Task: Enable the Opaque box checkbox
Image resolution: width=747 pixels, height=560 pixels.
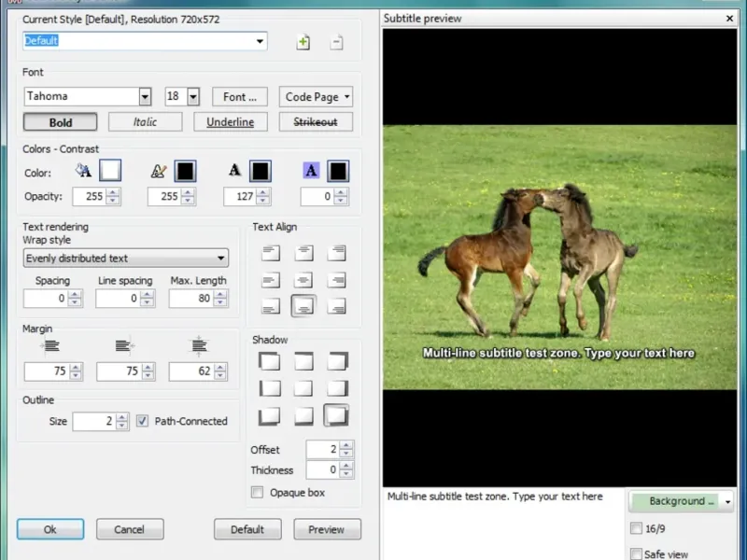Action: 258,493
